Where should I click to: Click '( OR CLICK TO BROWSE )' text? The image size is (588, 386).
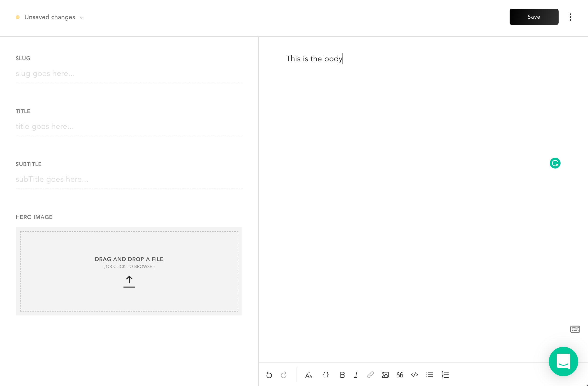[x=129, y=266]
